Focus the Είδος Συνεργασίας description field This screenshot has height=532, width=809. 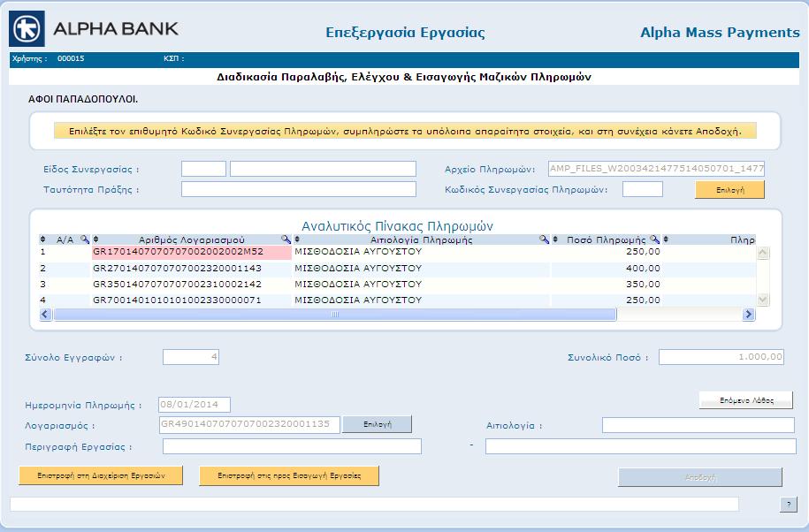click(323, 169)
